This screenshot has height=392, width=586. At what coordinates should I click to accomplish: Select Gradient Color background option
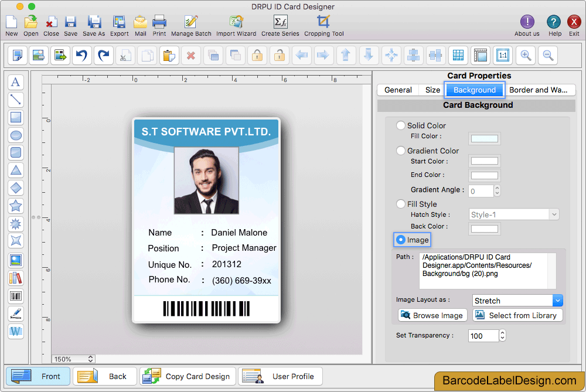coord(401,151)
